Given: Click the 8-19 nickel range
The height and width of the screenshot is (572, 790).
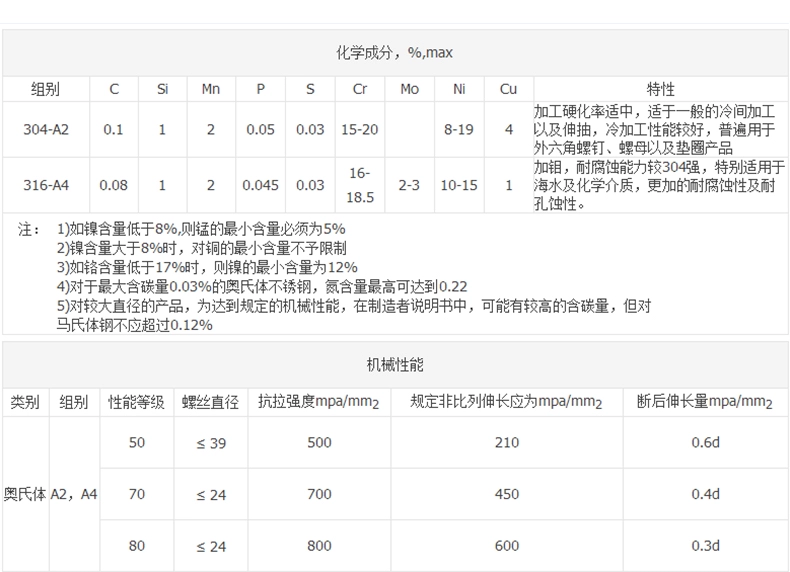Looking at the screenshot, I should (x=459, y=130).
